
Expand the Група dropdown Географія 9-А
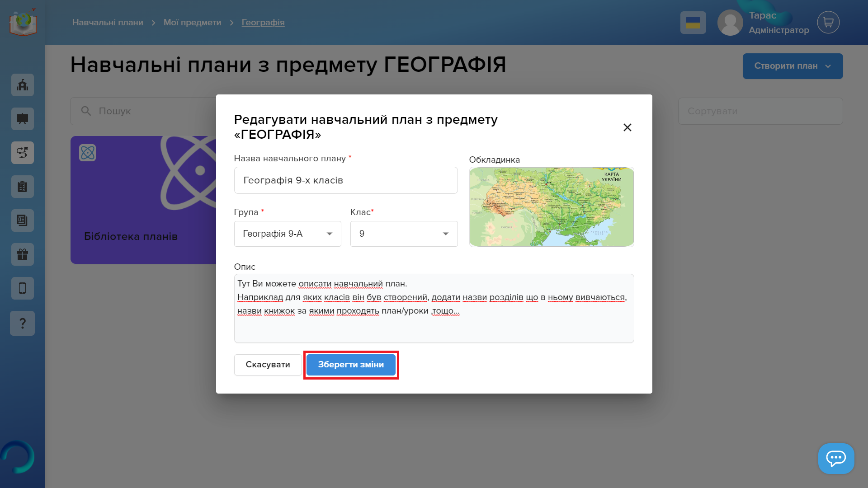(x=288, y=234)
